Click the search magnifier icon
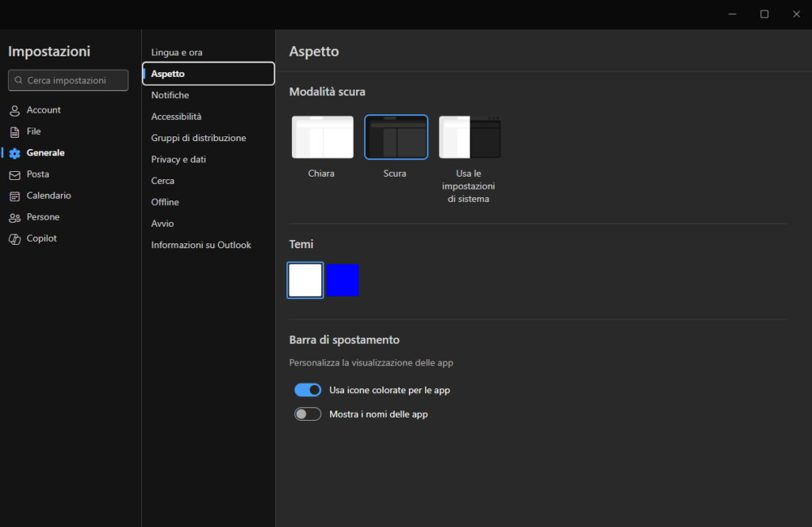 (19, 80)
